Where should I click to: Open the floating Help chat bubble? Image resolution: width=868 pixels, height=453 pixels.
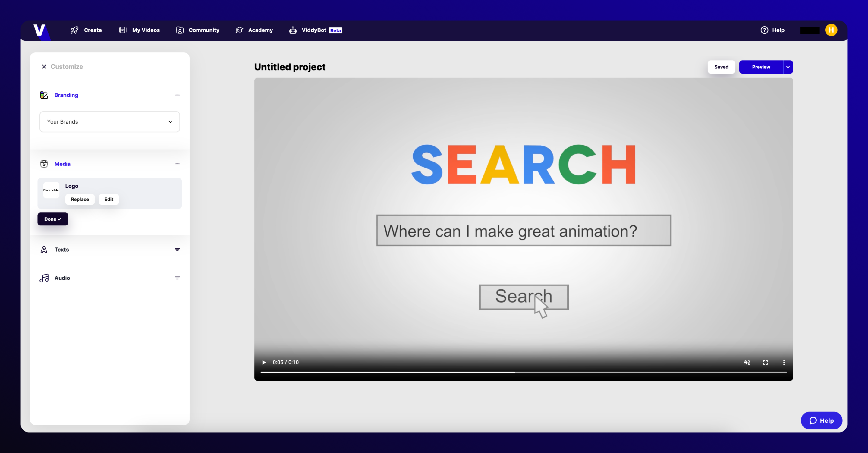pyautogui.click(x=821, y=420)
